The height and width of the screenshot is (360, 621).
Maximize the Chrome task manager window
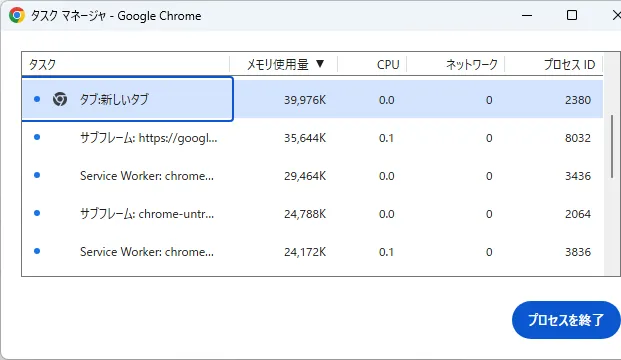click(571, 15)
